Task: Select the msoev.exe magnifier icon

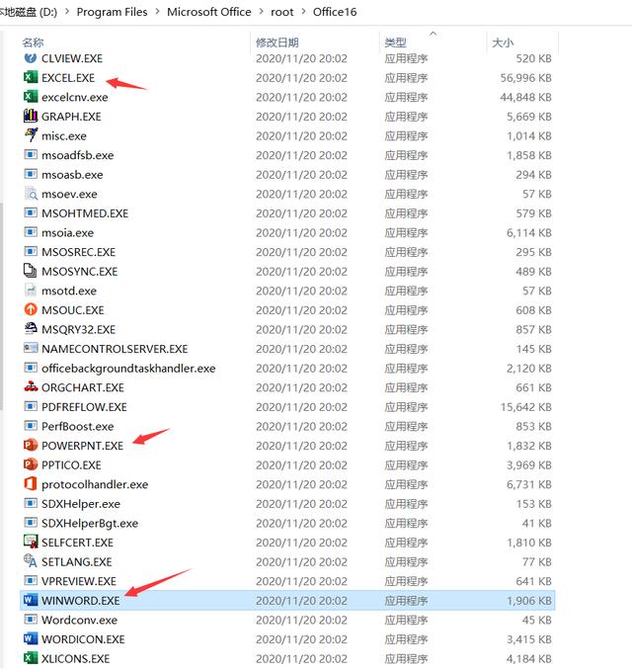Action: pos(31,194)
